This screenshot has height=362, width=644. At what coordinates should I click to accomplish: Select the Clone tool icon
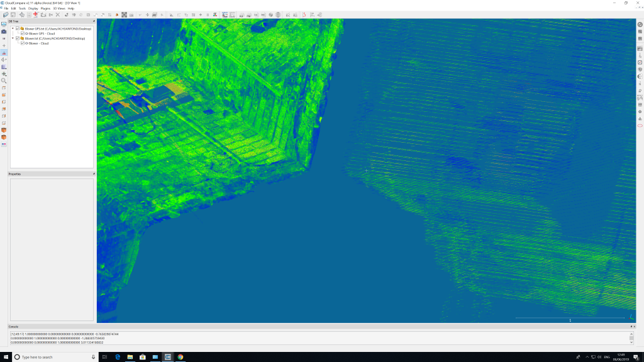(43, 13)
